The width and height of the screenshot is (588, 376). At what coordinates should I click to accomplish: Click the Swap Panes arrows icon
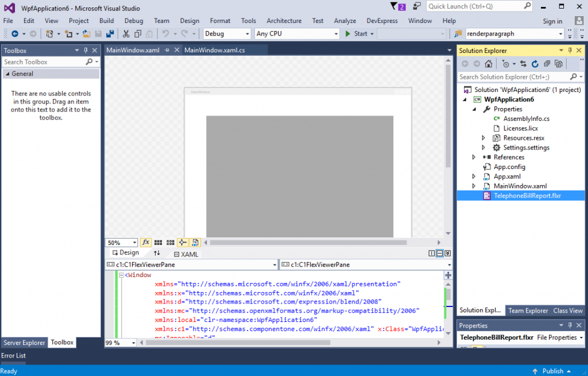(x=157, y=253)
